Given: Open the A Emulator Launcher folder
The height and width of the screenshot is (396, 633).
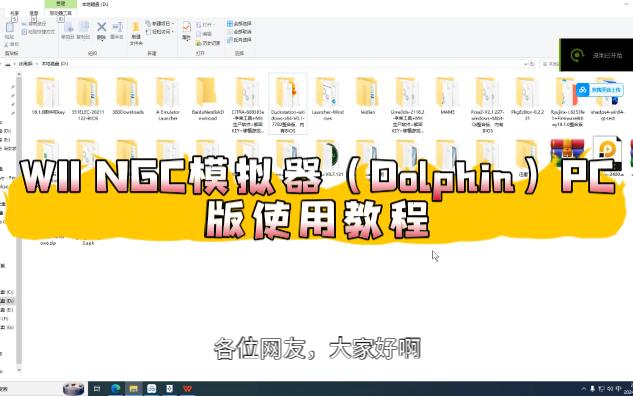Looking at the screenshot, I should (x=168, y=99).
